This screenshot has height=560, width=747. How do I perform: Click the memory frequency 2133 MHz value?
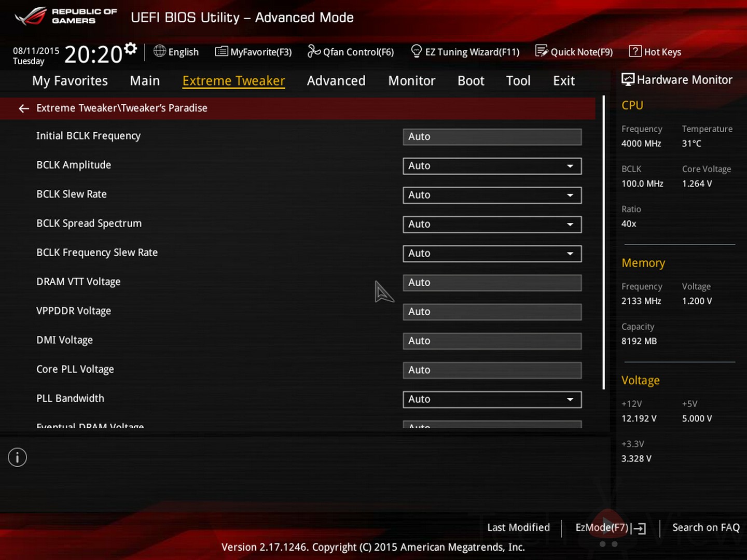tap(641, 301)
